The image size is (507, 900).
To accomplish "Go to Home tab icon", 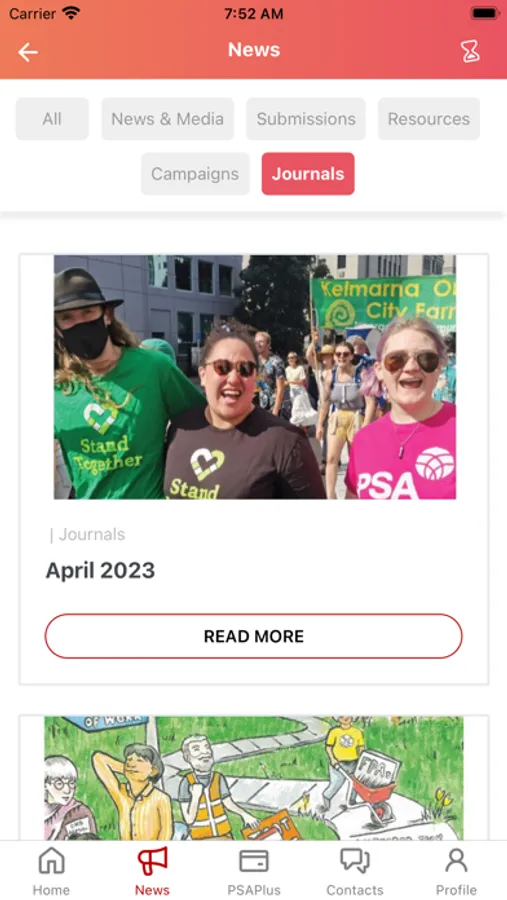I will (x=51, y=861).
